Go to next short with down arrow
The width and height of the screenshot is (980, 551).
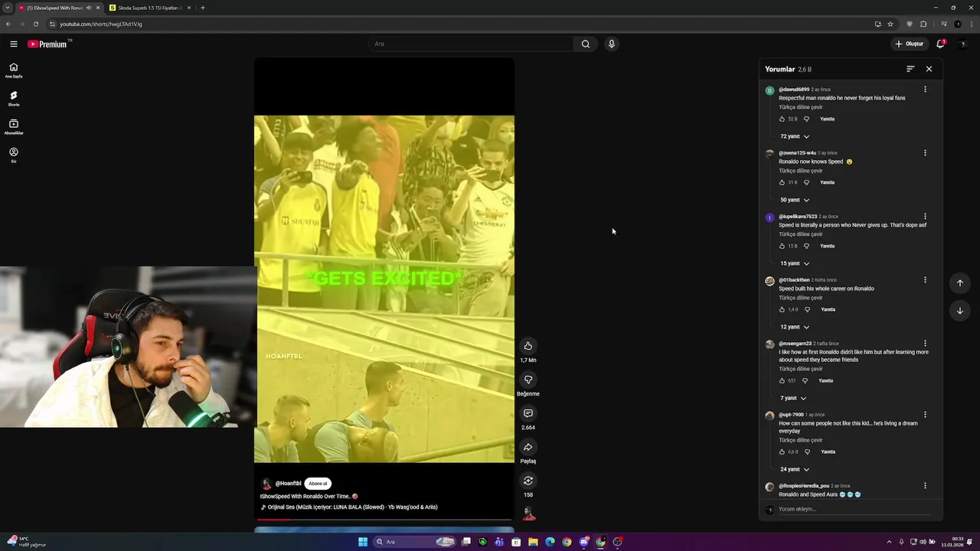pos(960,310)
